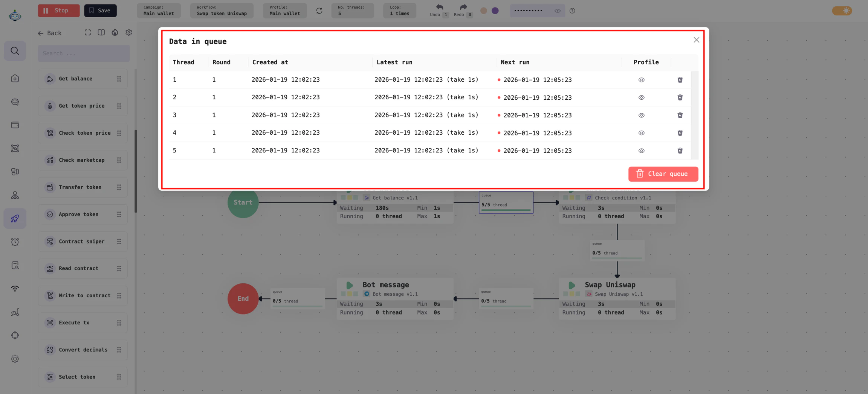Delete thread 1 from the queue

click(x=680, y=80)
